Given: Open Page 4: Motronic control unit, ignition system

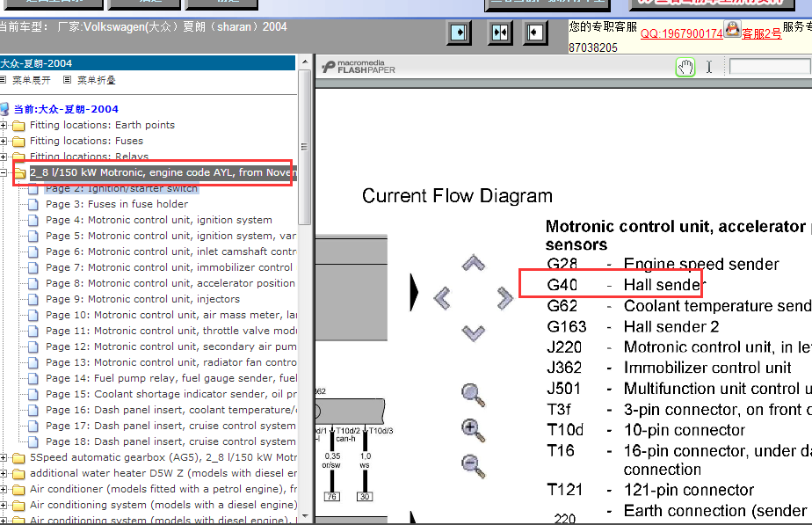Looking at the screenshot, I should point(158,220).
